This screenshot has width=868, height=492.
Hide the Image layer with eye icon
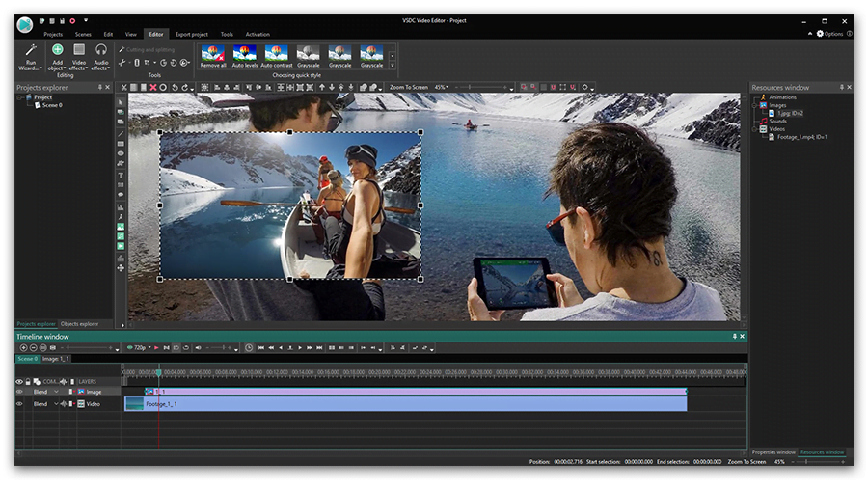19,392
